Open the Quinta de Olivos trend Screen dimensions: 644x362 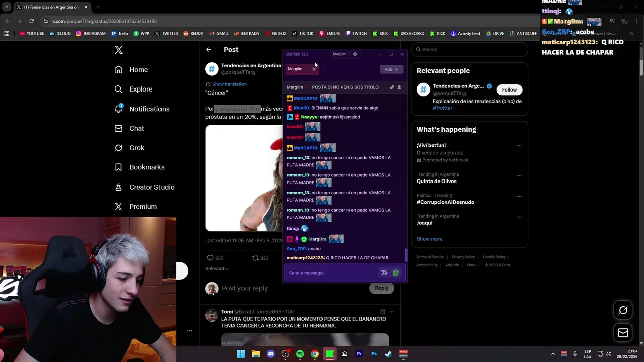pyautogui.click(x=436, y=182)
